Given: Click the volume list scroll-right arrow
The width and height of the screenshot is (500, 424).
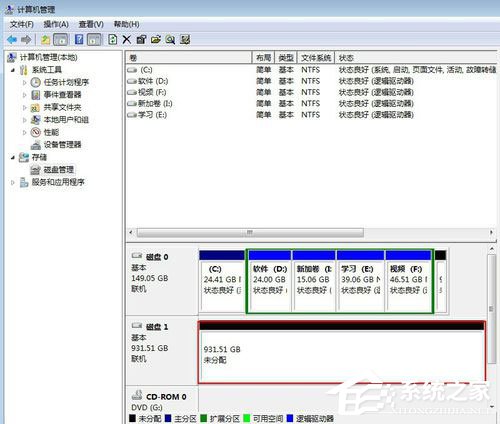Looking at the screenshot, I should [x=491, y=232].
